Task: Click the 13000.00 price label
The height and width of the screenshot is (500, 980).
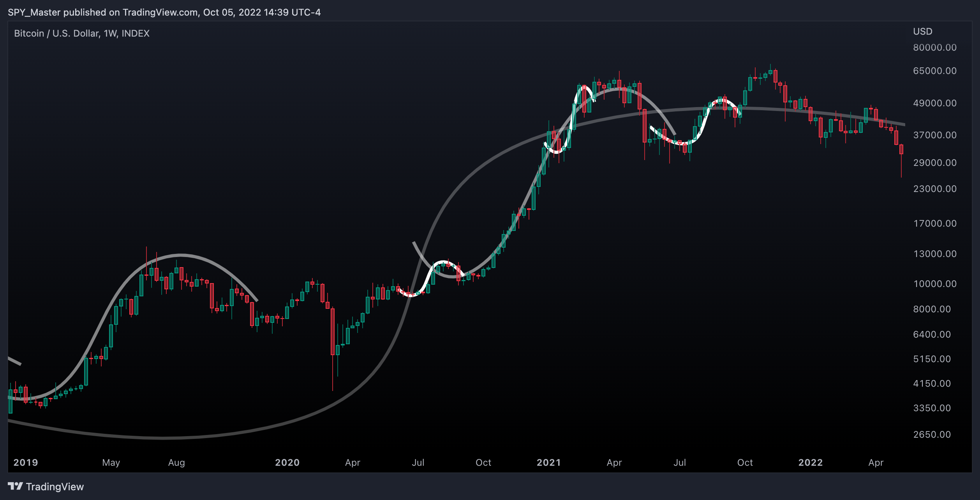Action: pyautogui.click(x=935, y=254)
